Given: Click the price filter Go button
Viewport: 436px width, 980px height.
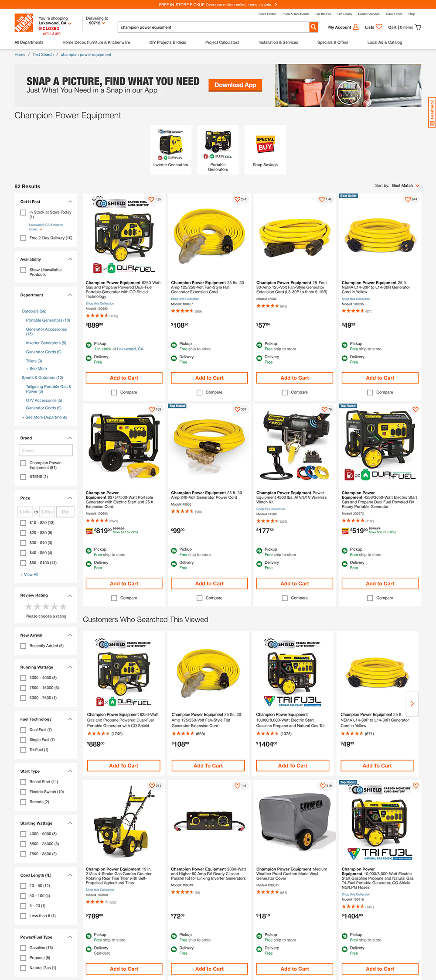Looking at the screenshot, I should pyautogui.click(x=65, y=512).
